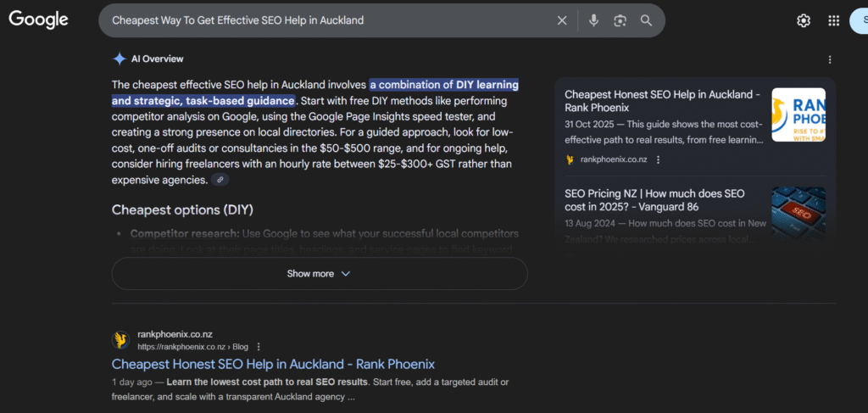Click the source link chip icon

coord(220,180)
